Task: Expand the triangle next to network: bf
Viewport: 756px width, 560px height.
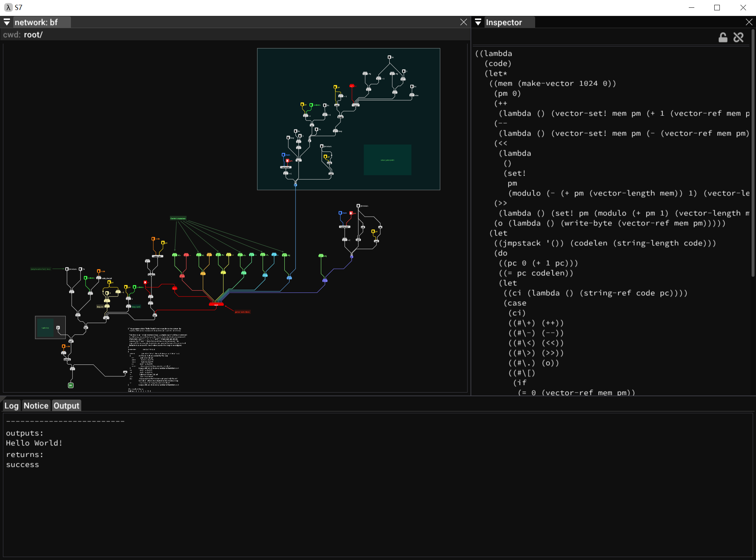Action: click(7, 22)
